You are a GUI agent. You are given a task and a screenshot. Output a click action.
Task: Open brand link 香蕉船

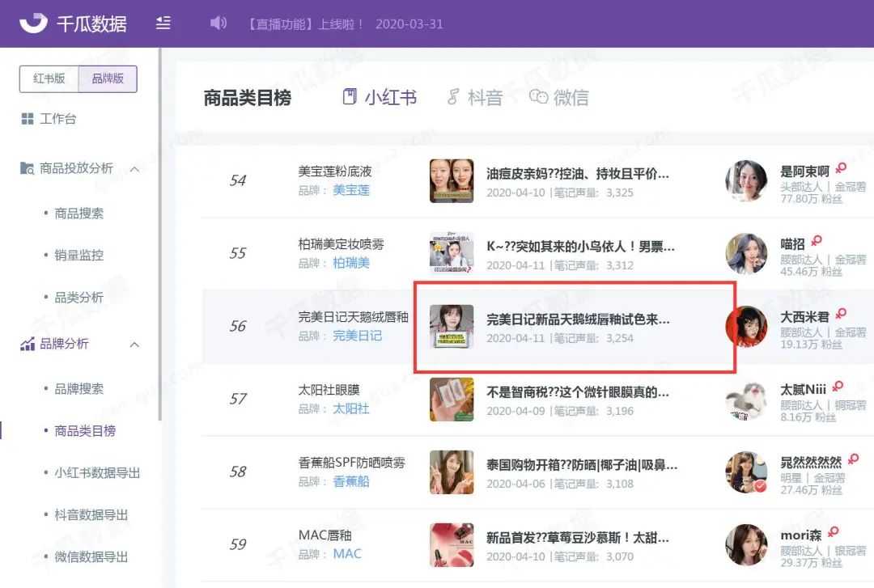[351, 481]
